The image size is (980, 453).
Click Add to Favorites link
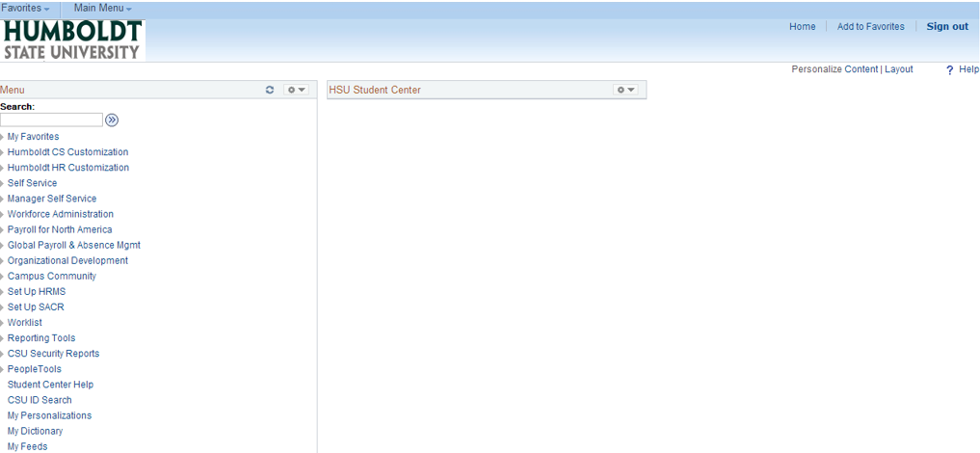(870, 26)
